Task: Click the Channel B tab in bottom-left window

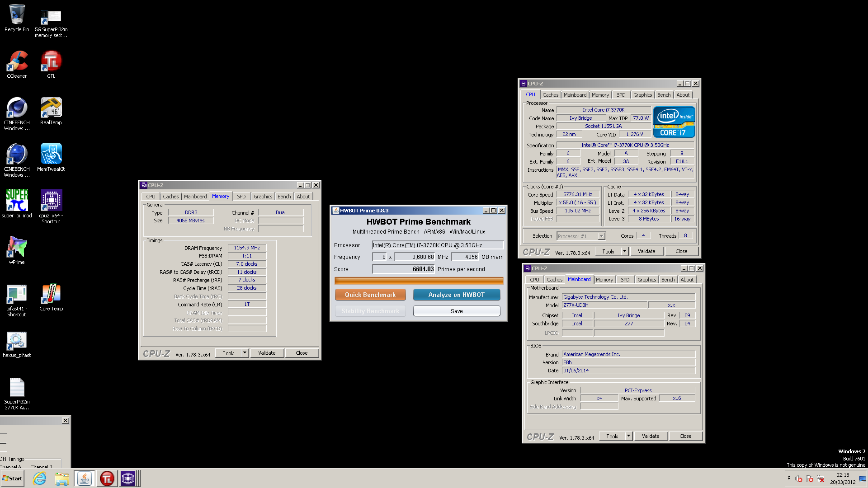Action: (41, 466)
